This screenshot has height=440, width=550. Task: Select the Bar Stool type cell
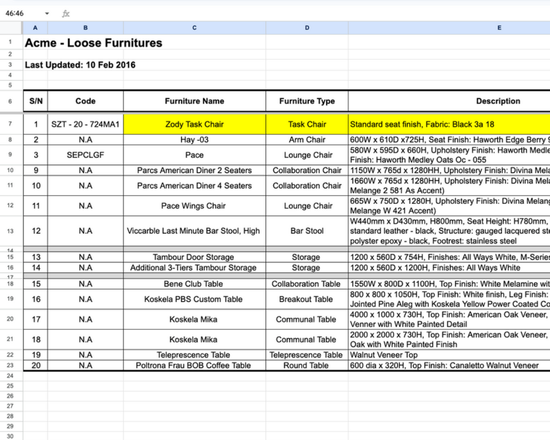(x=307, y=231)
